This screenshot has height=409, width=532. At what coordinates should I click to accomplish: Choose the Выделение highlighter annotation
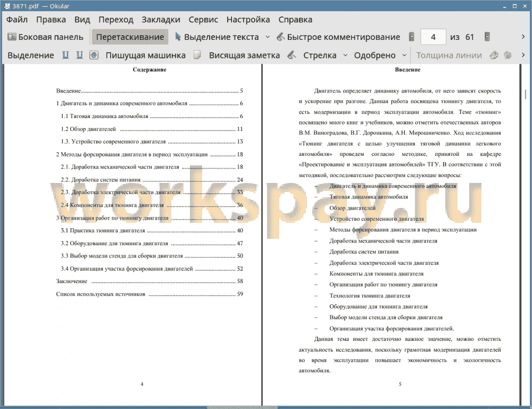pyautogui.click(x=30, y=55)
